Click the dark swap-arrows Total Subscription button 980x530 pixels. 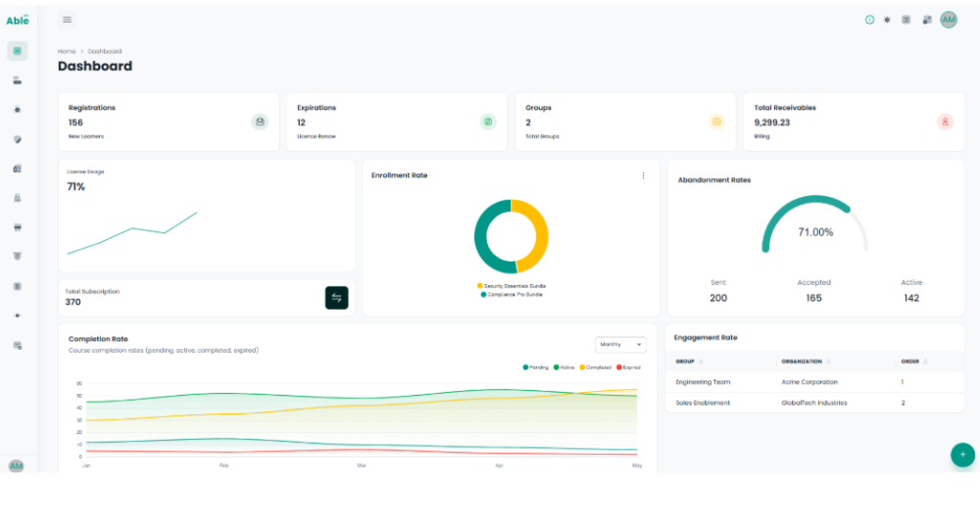[x=336, y=298]
